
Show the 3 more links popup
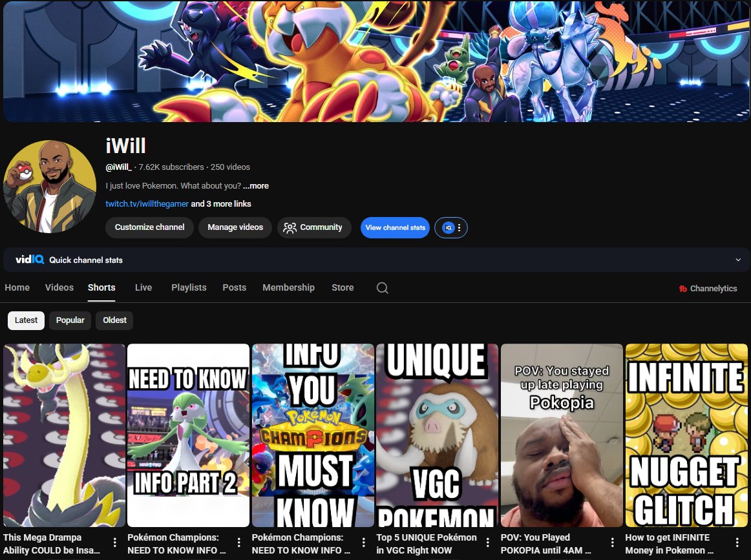(221, 204)
